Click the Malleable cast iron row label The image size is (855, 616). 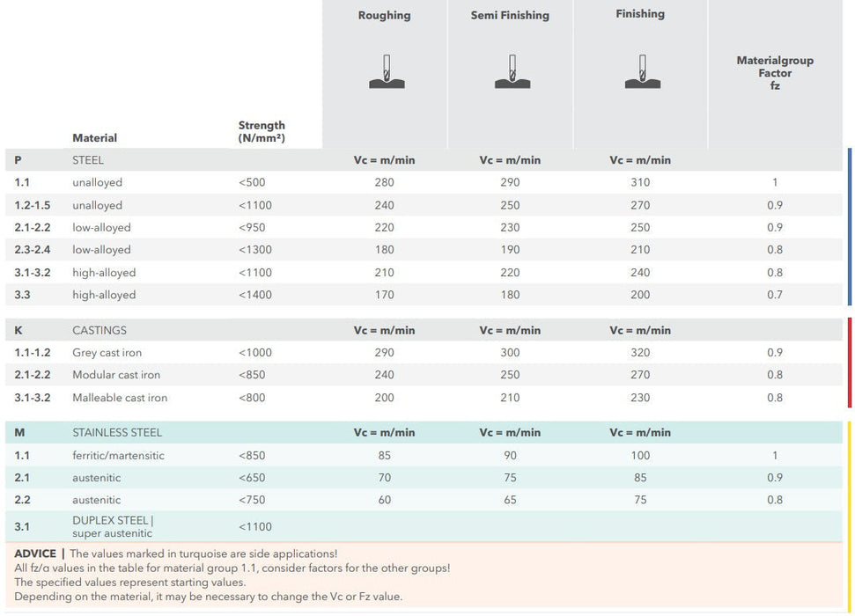120,398
